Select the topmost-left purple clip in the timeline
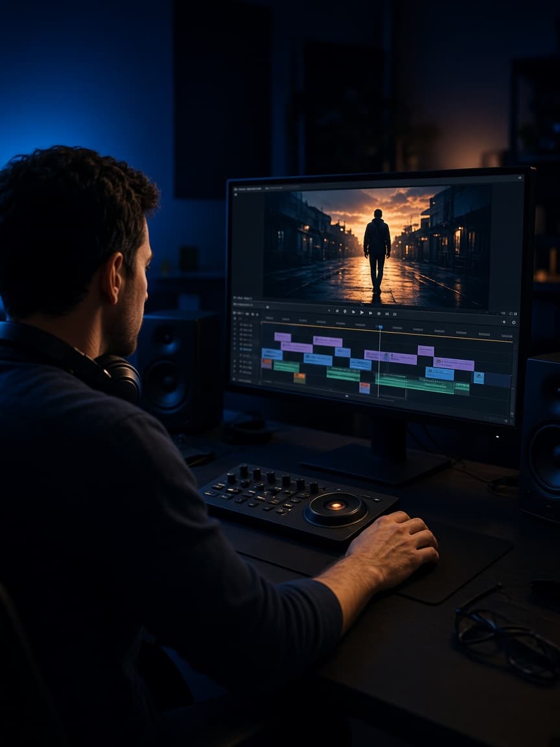560x747 pixels. point(283,337)
